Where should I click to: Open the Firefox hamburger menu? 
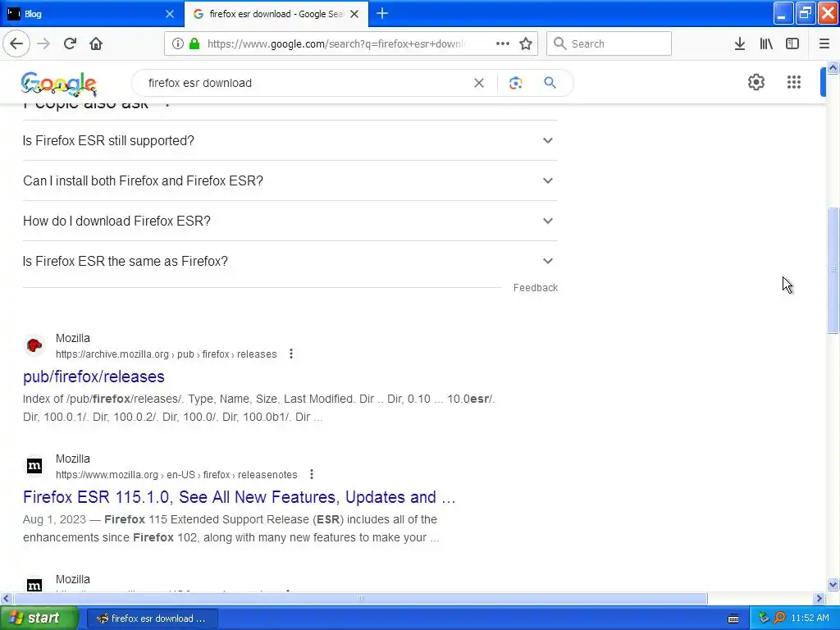[x=824, y=43]
